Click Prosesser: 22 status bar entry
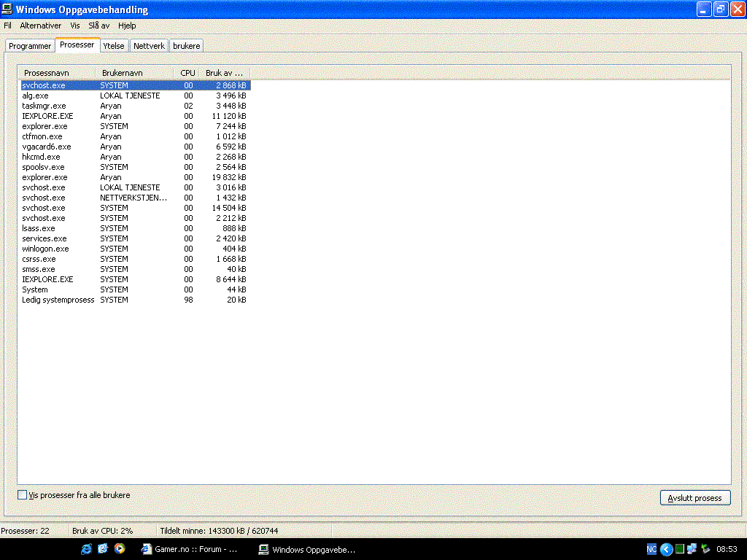The image size is (747, 560). point(26,531)
